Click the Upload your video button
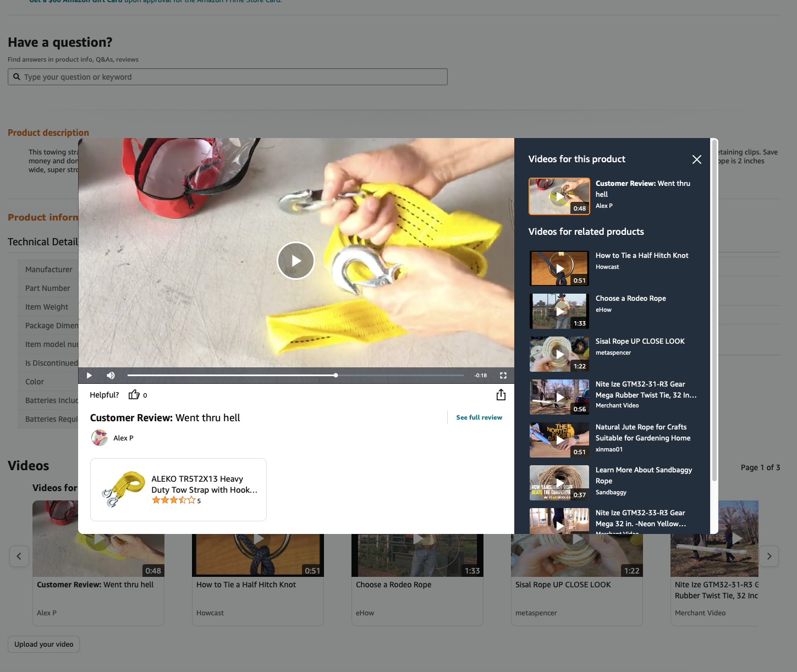 click(x=43, y=645)
